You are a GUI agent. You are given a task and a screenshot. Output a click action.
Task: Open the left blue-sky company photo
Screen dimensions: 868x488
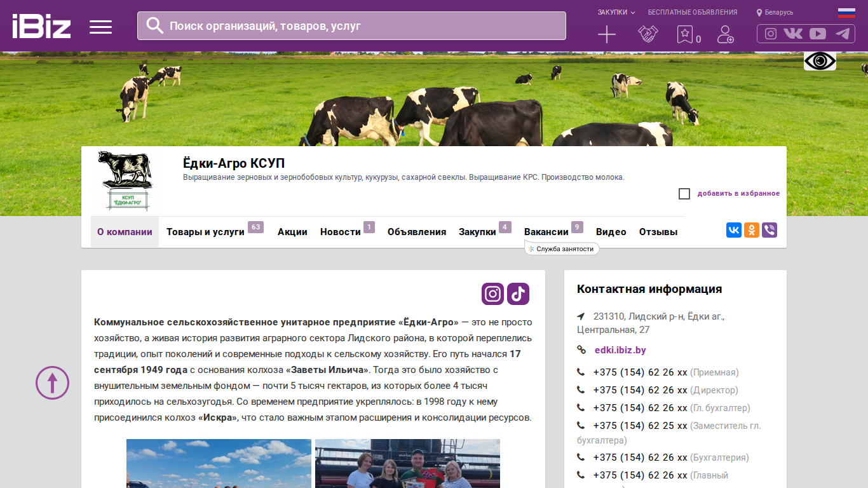coord(219,463)
